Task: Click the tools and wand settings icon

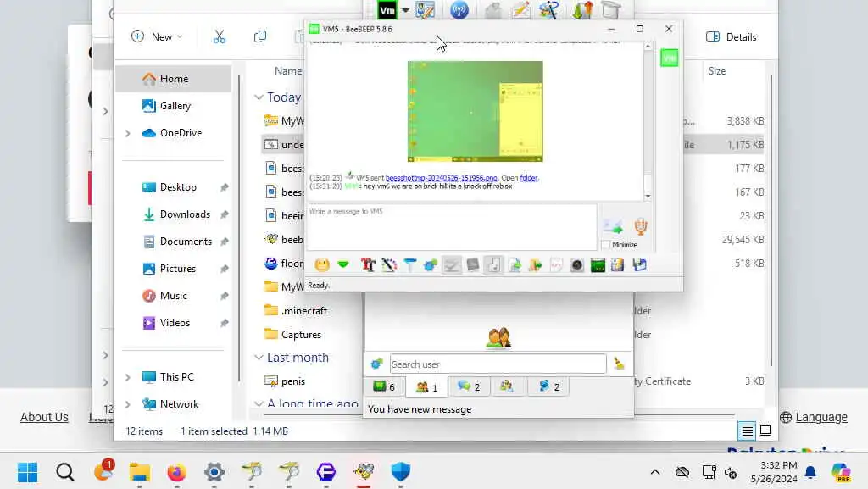Action: coord(548,10)
